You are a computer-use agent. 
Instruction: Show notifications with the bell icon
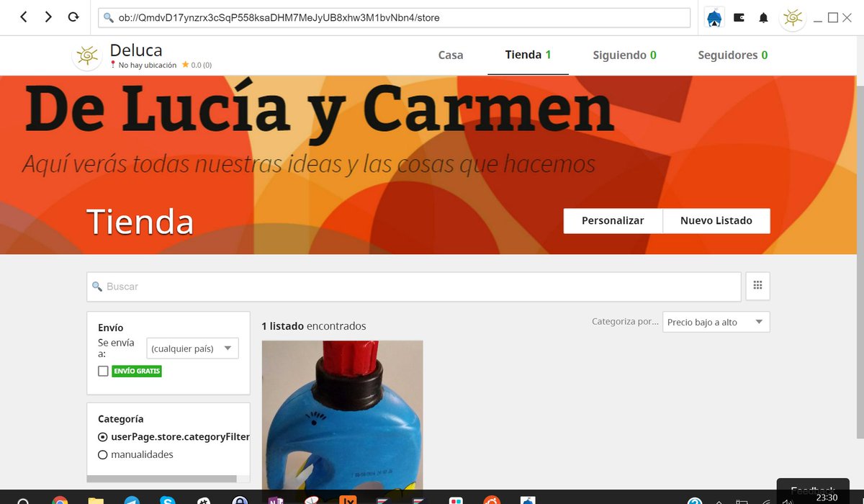click(764, 17)
